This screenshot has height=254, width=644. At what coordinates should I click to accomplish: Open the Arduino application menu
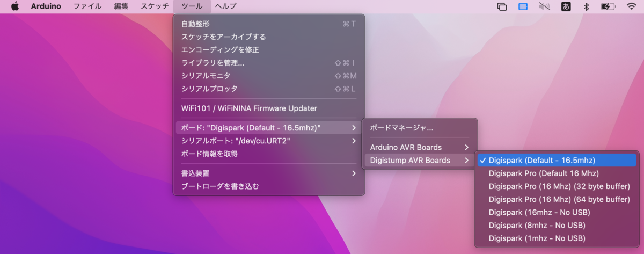46,6
